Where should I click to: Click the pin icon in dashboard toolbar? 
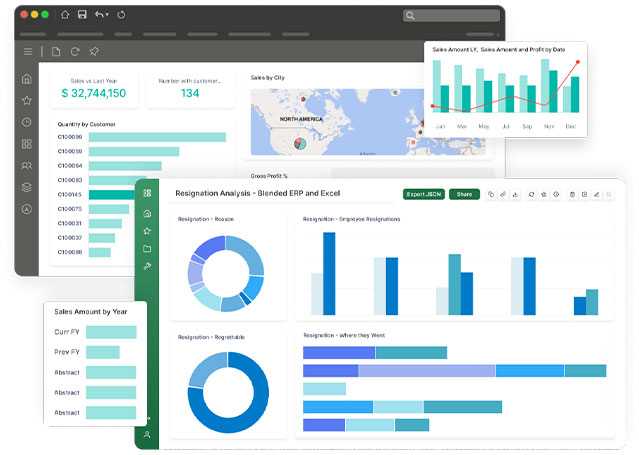coord(93,51)
